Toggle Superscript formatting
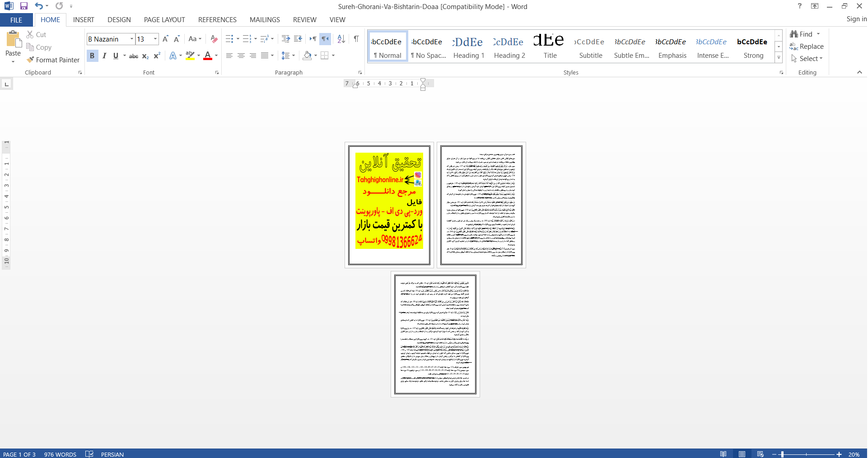This screenshot has height=458, width=868. (157, 56)
